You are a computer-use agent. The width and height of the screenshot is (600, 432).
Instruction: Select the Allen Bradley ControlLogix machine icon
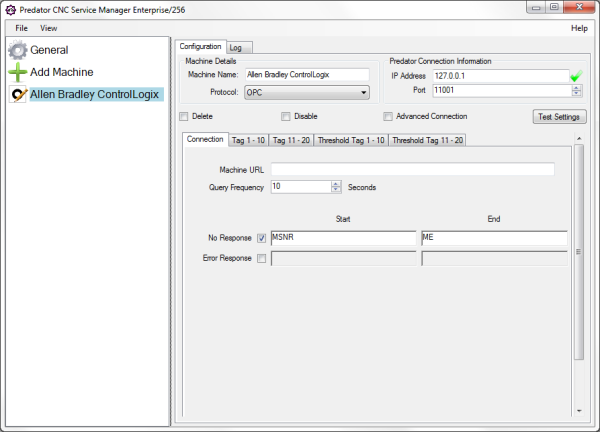17,94
